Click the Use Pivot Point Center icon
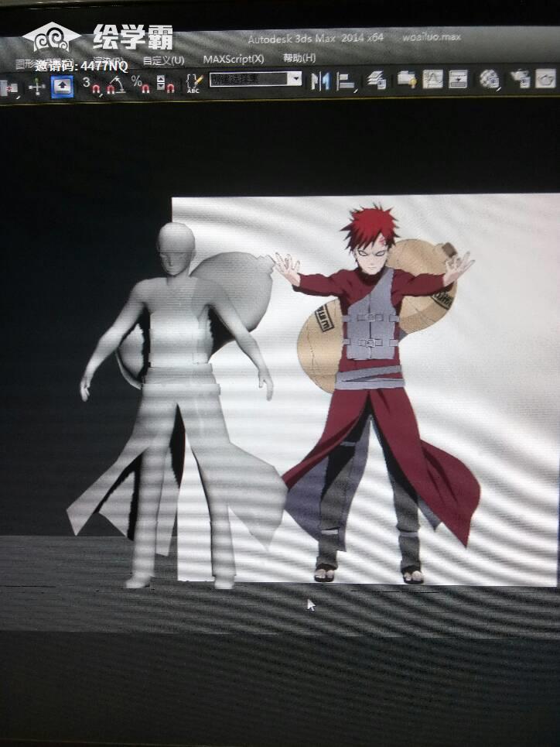The image size is (560, 747). [9, 88]
